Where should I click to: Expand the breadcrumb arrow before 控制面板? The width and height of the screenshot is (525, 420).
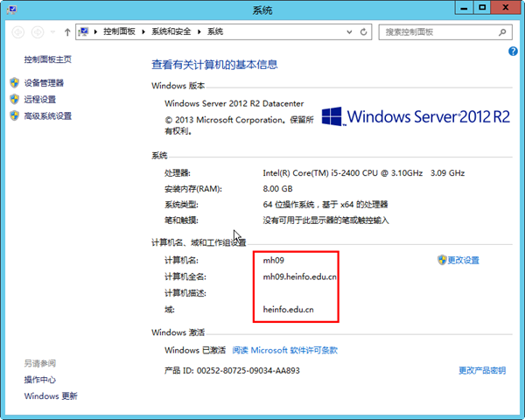point(95,31)
